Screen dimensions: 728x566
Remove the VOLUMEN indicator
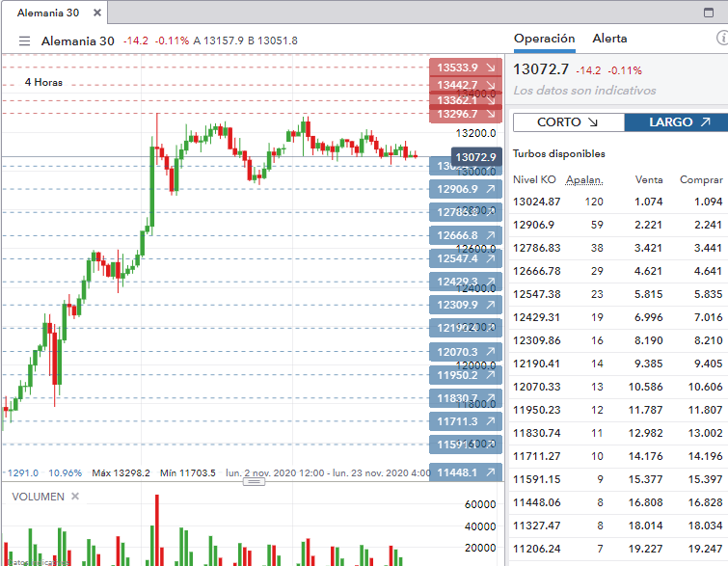click(75, 497)
